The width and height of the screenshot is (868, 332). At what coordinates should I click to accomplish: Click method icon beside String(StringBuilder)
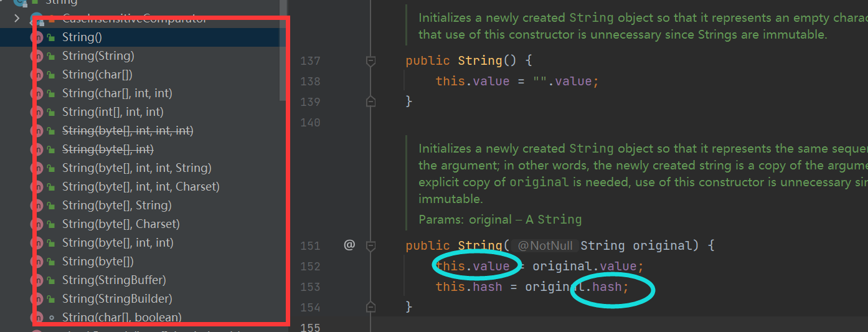36,299
